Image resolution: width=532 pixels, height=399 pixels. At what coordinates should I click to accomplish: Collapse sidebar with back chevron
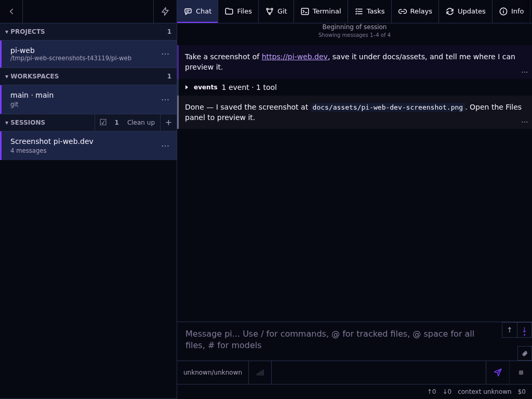pos(11,11)
